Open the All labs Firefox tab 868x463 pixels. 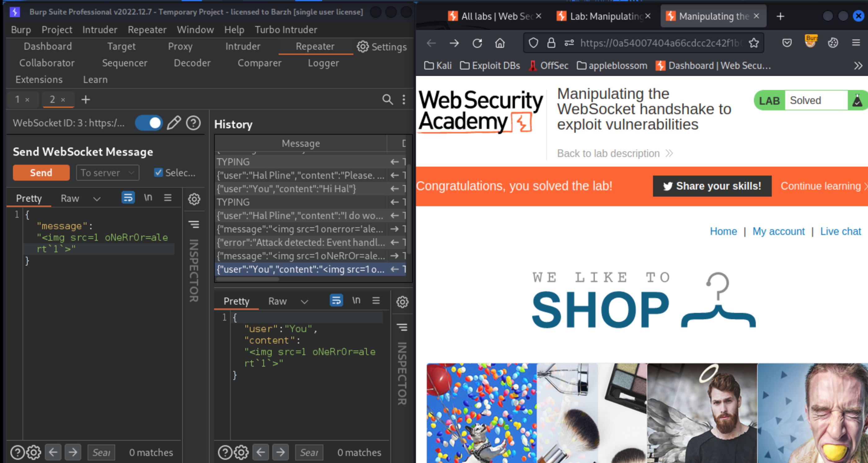click(x=495, y=16)
